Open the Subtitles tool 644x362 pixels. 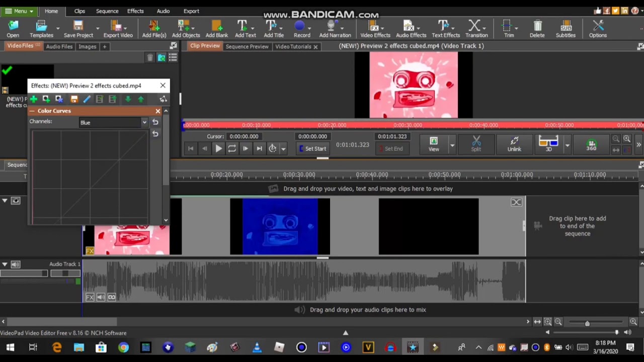566,29
